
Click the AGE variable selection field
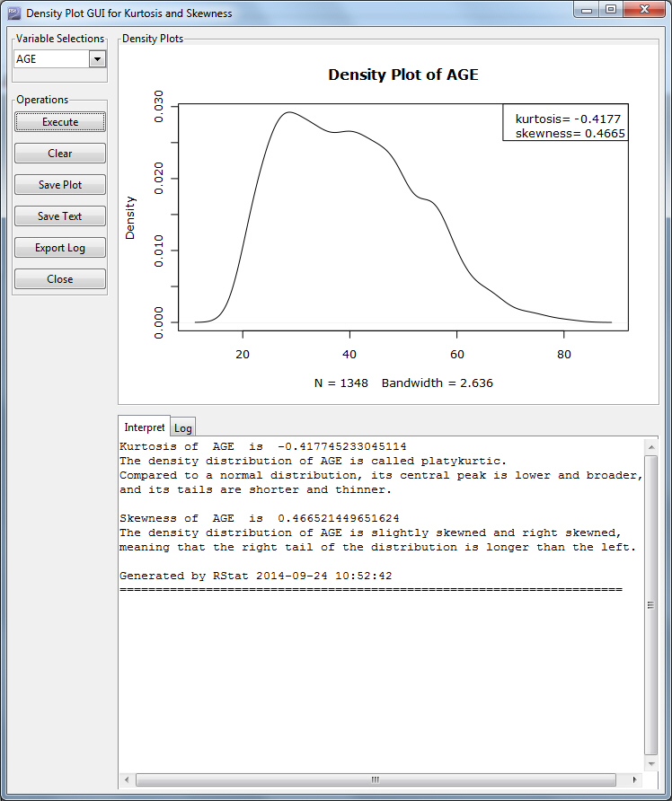pyautogui.click(x=51, y=59)
